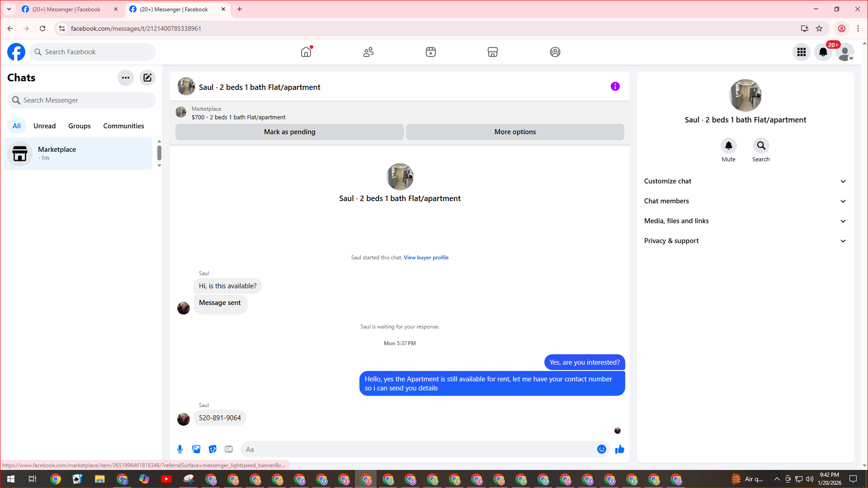
Task: Attach a photo file icon
Action: point(196,449)
